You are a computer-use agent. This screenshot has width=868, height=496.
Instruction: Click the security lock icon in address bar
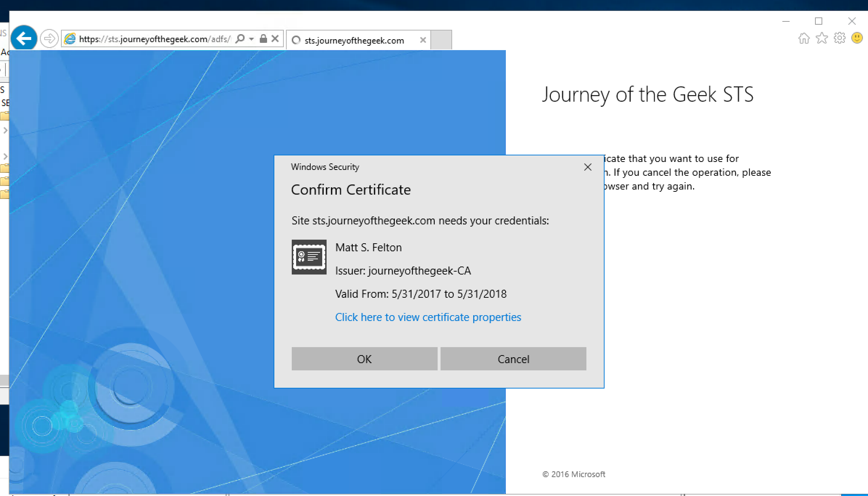pos(263,39)
